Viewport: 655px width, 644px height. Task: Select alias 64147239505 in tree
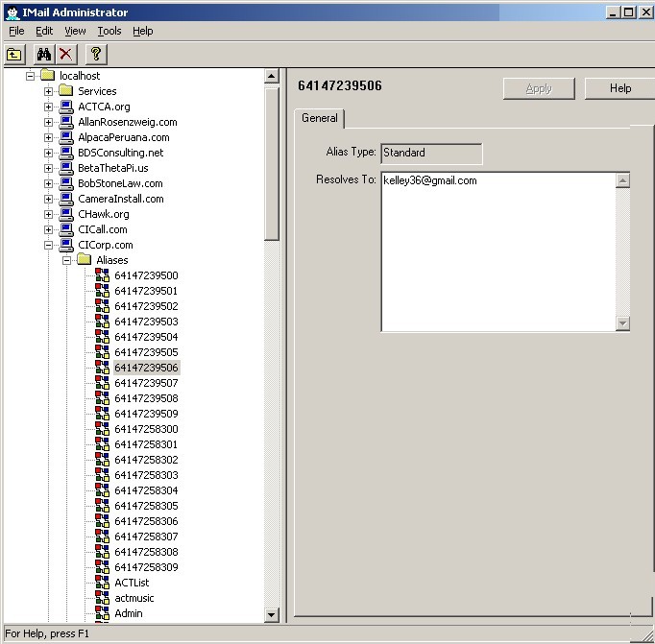pos(146,352)
